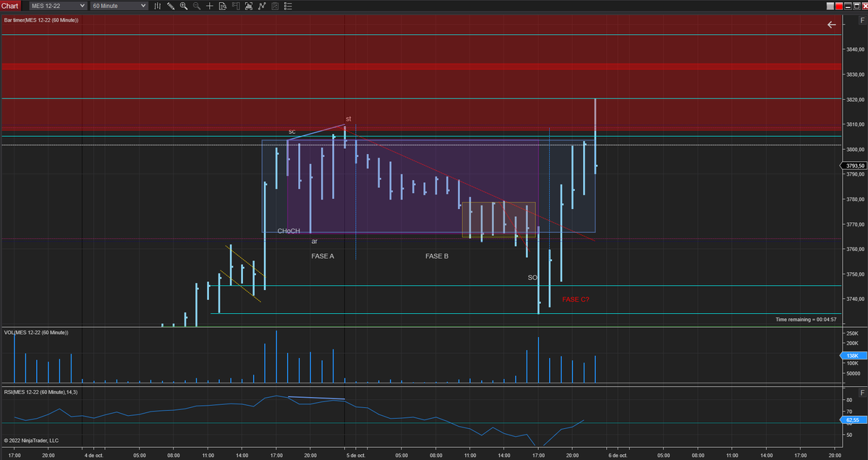Image resolution: width=868 pixels, height=460 pixels.
Task: Click the return-to-latest-bar arrow
Action: click(832, 25)
